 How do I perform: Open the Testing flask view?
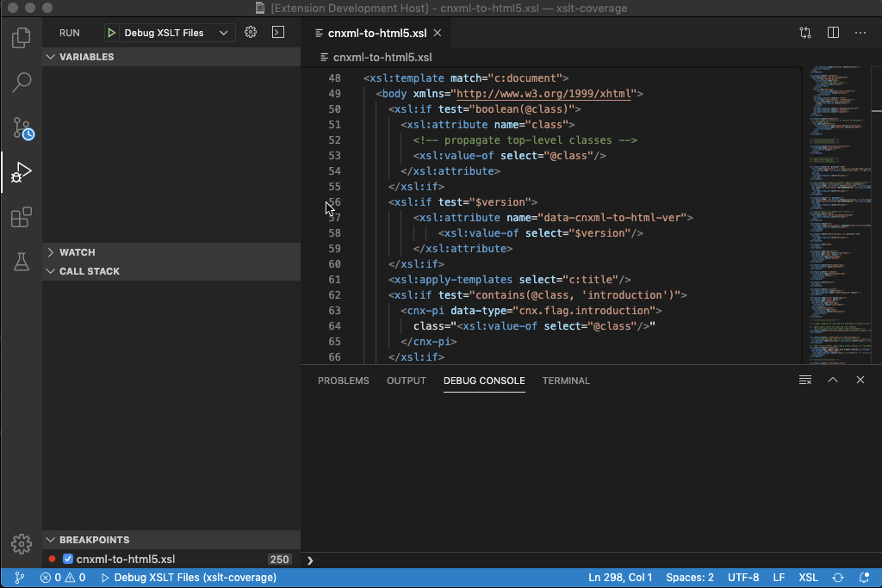click(22, 262)
